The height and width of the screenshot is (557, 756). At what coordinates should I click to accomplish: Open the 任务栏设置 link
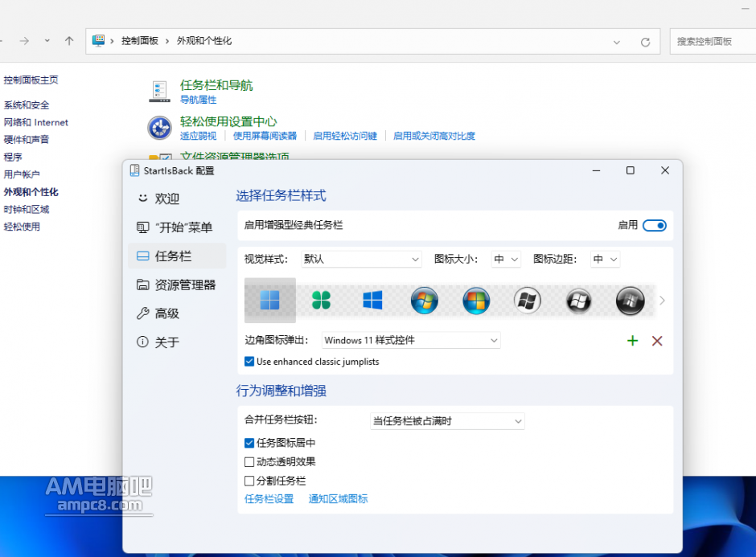click(x=269, y=498)
